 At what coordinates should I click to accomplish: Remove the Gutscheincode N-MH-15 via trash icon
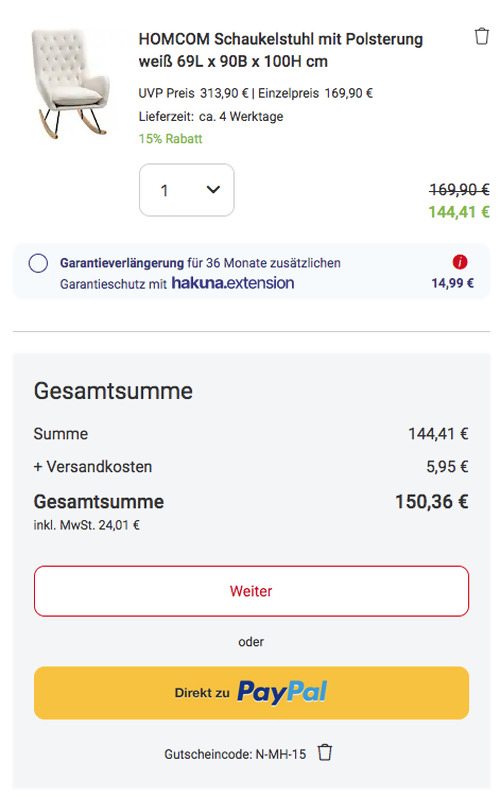[325, 752]
